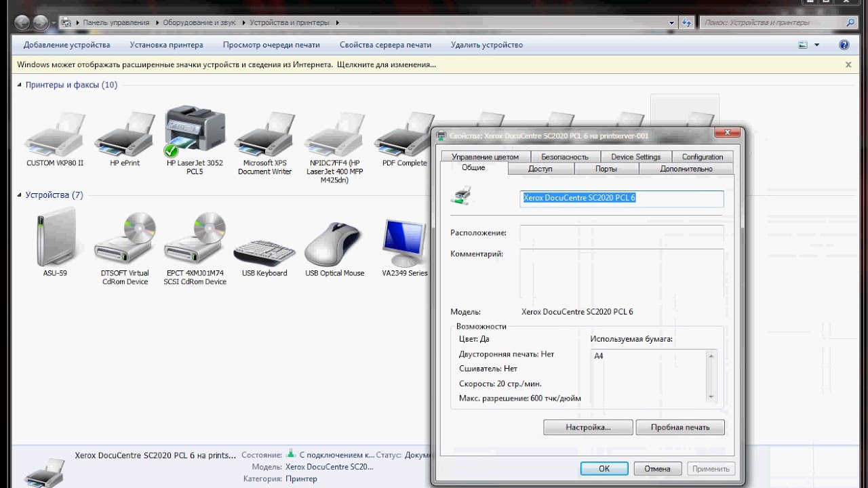Click the Комментарий text area
Screen dimensions: 868x488
tap(622, 274)
